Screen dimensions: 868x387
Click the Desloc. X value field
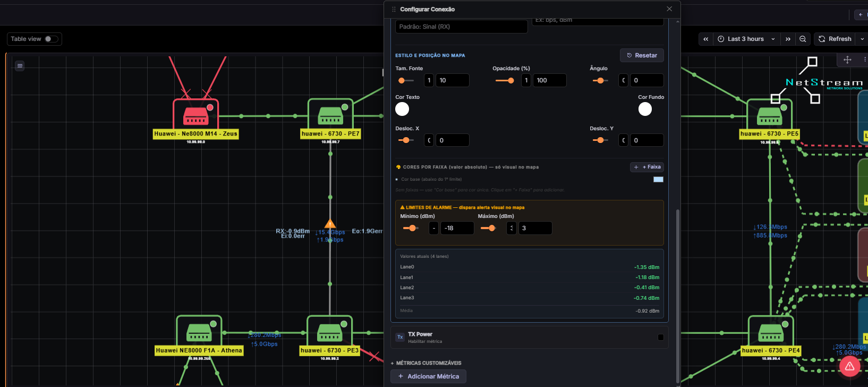[x=453, y=140]
